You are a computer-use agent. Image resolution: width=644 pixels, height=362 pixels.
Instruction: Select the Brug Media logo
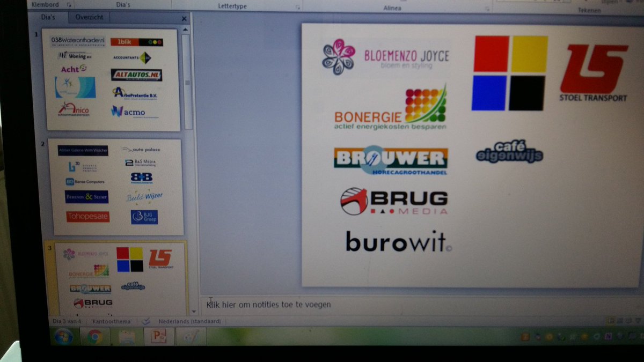tap(394, 202)
